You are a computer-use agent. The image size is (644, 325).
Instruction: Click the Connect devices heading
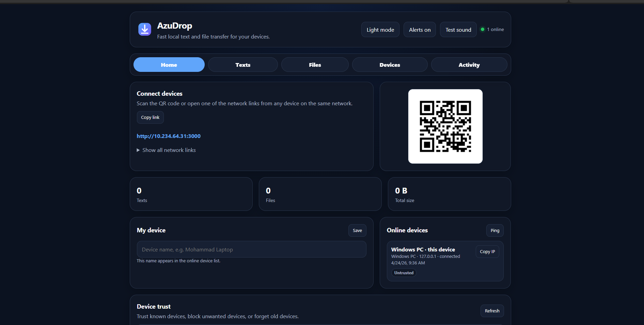click(160, 93)
